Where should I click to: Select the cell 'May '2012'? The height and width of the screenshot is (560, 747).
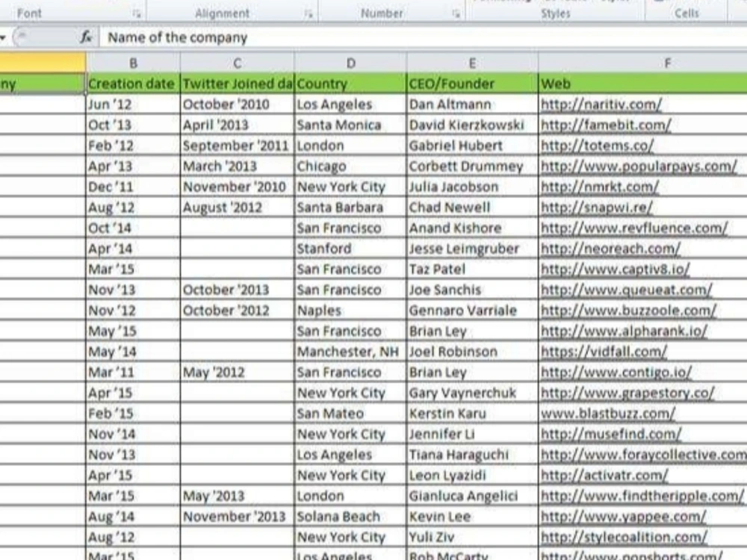tap(238, 373)
